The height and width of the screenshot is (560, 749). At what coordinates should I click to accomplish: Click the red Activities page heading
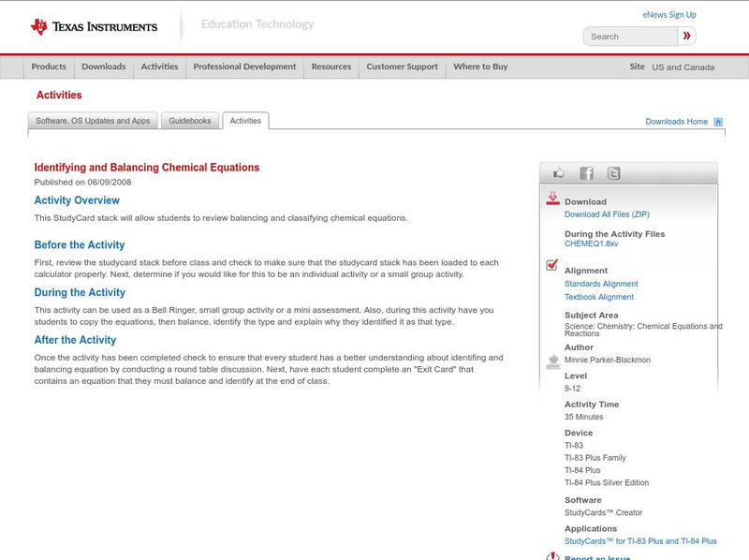[x=59, y=96]
